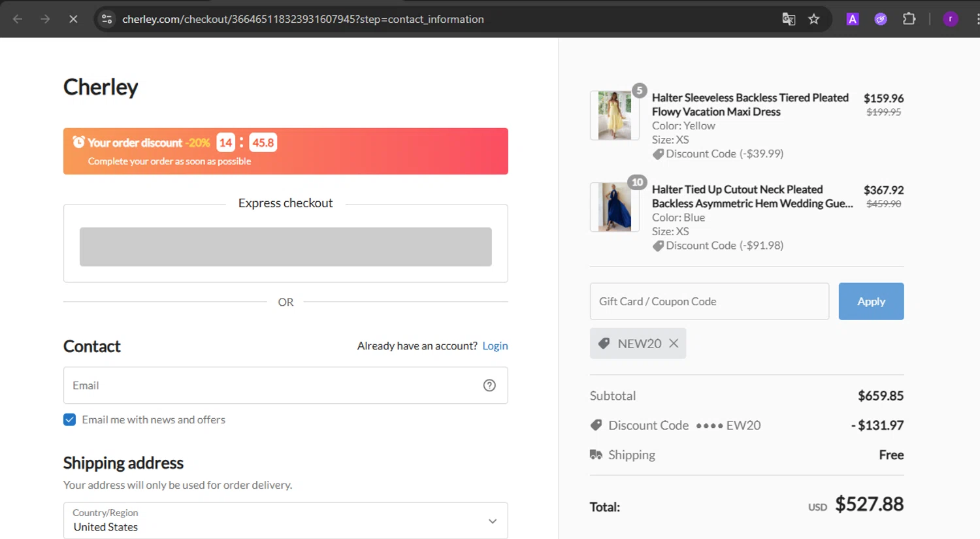The image size is (980, 539).
Task: Click the $527.88 total amount
Action: click(x=869, y=504)
